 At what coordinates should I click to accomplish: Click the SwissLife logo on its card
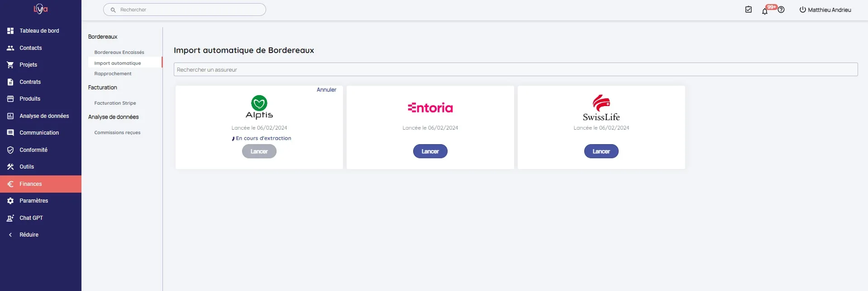pos(601,108)
